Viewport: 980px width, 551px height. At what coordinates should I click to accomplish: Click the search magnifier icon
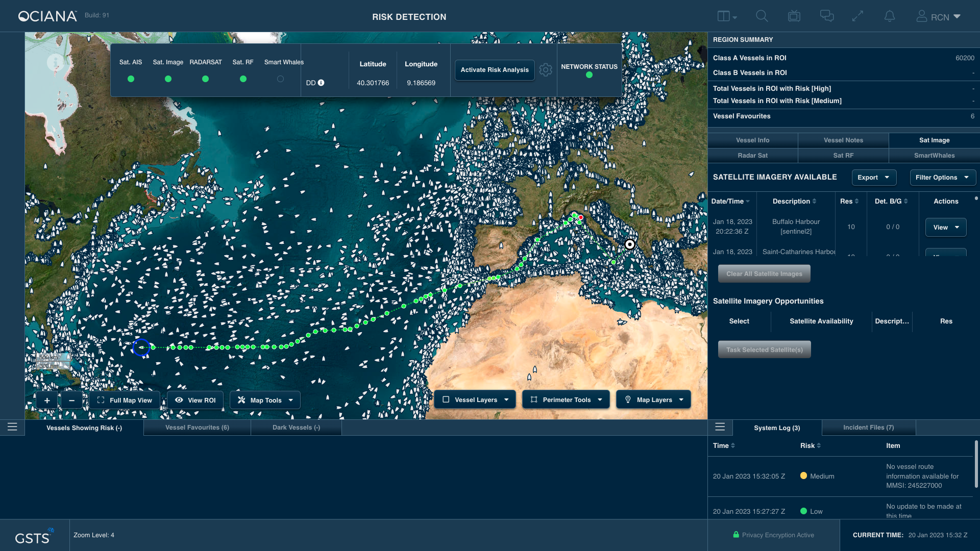tap(762, 16)
